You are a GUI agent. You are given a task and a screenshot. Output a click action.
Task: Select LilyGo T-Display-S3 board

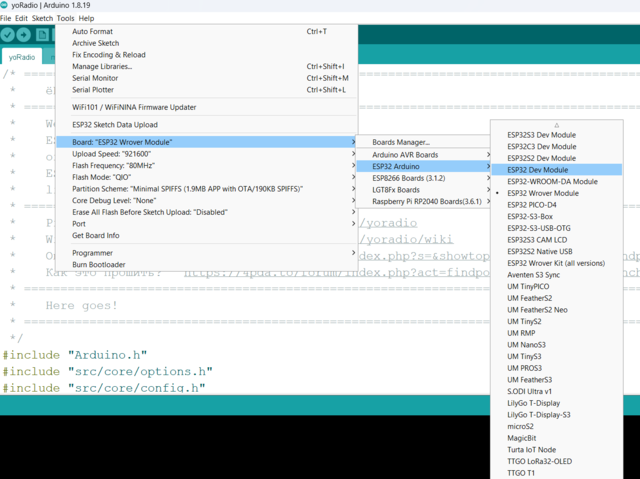tap(557, 415)
